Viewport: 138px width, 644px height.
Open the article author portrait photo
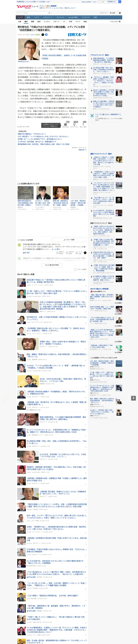(29, 49)
